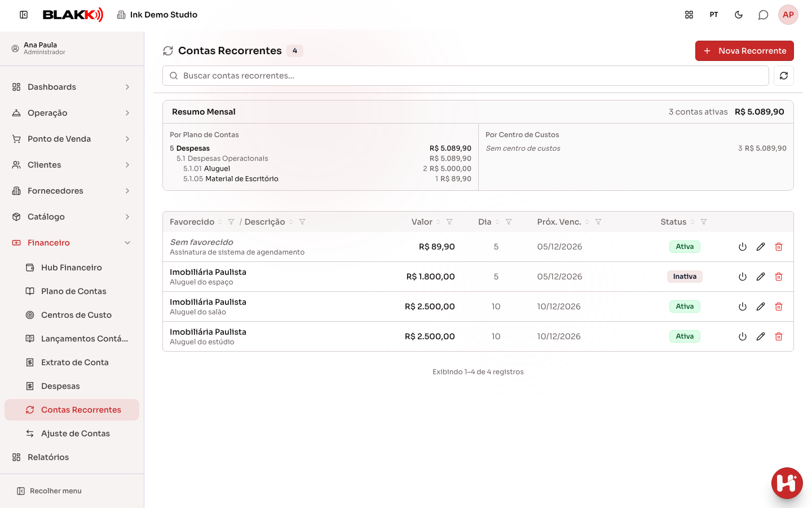Viewport: 812px width, 508px height.
Task: Collapse sidebar using top-left panel icon
Action: (24, 15)
